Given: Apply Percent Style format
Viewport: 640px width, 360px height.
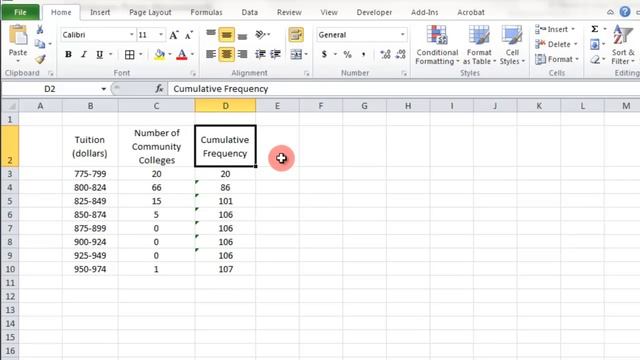Looking at the screenshot, I should pyautogui.click(x=347, y=54).
